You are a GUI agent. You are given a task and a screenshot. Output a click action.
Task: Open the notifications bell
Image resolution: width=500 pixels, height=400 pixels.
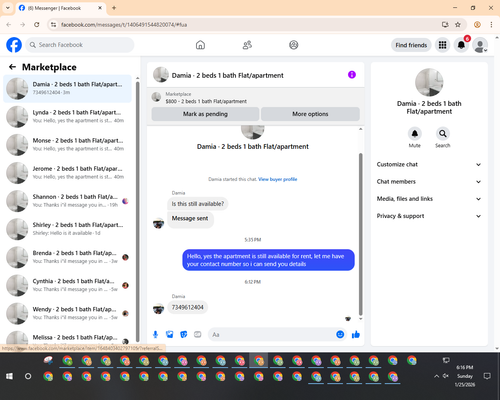pyautogui.click(x=461, y=45)
